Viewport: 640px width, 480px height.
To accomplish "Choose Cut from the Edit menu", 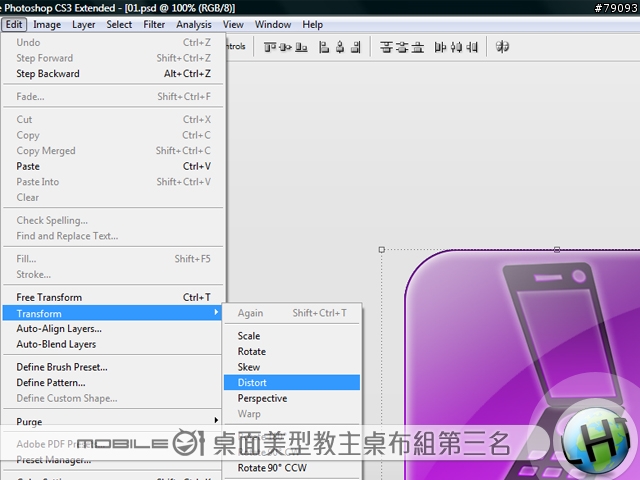I will (x=113, y=119).
